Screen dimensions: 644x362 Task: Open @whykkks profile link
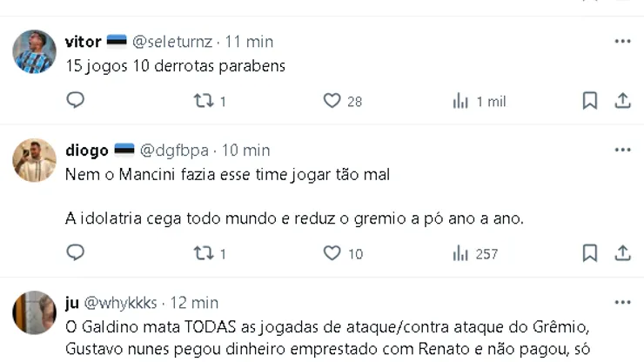[120, 303]
